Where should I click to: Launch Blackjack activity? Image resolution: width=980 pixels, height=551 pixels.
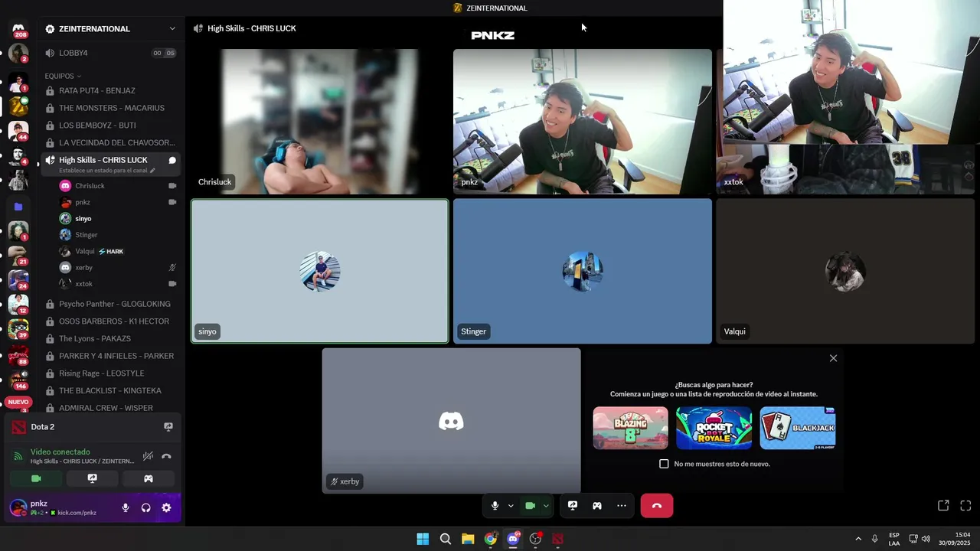click(798, 428)
